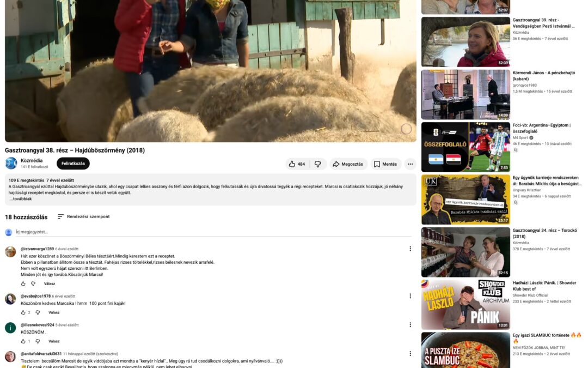This screenshot has width=588, height=368.
Task: Like istvanvarga1289's comment
Action: pos(23,283)
